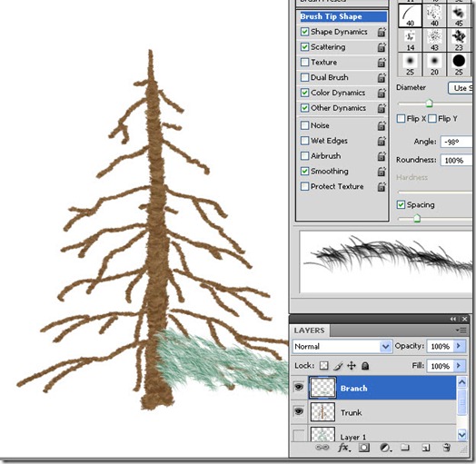Open the Opacity slider arrow
The width and height of the screenshot is (476, 464).
pos(459,346)
